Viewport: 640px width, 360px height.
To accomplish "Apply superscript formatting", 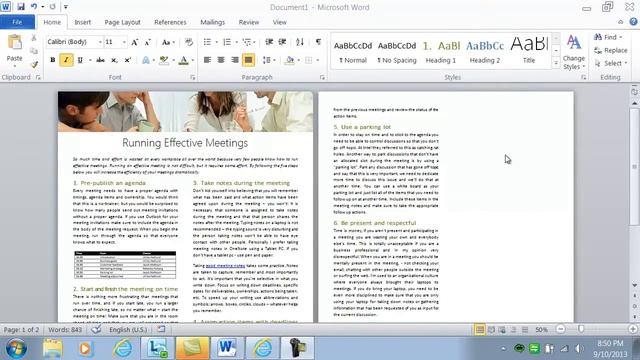I will pos(128,60).
